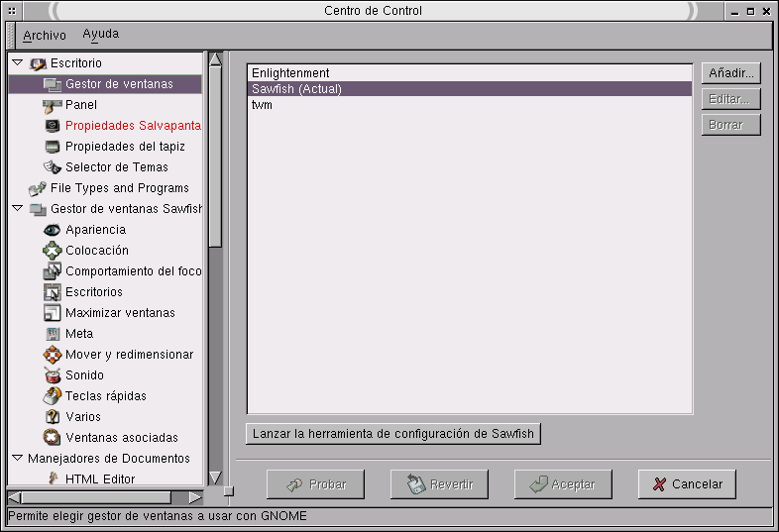This screenshot has width=779, height=532.
Task: Click the Gestor de ventanas Sawfish icon
Action: (x=38, y=209)
